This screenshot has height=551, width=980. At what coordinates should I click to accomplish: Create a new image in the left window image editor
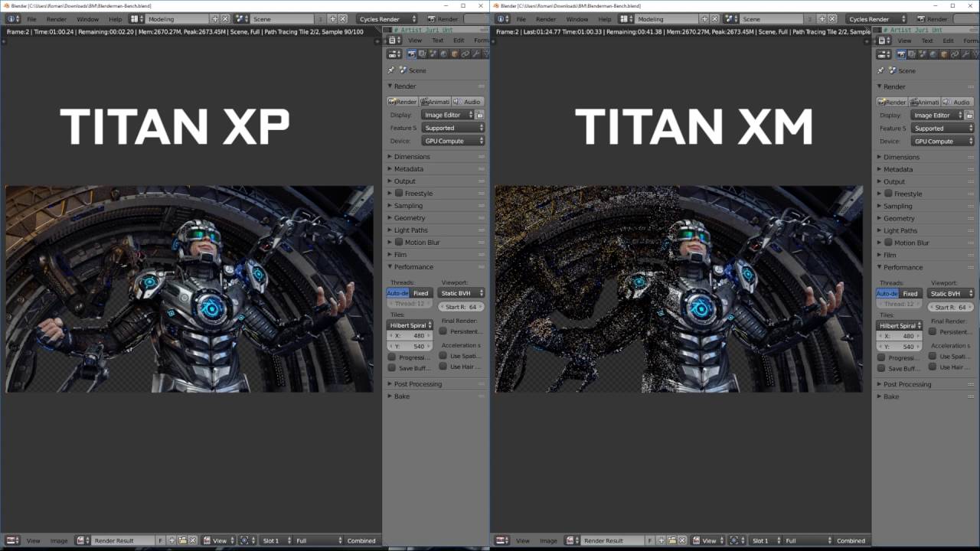point(171,540)
